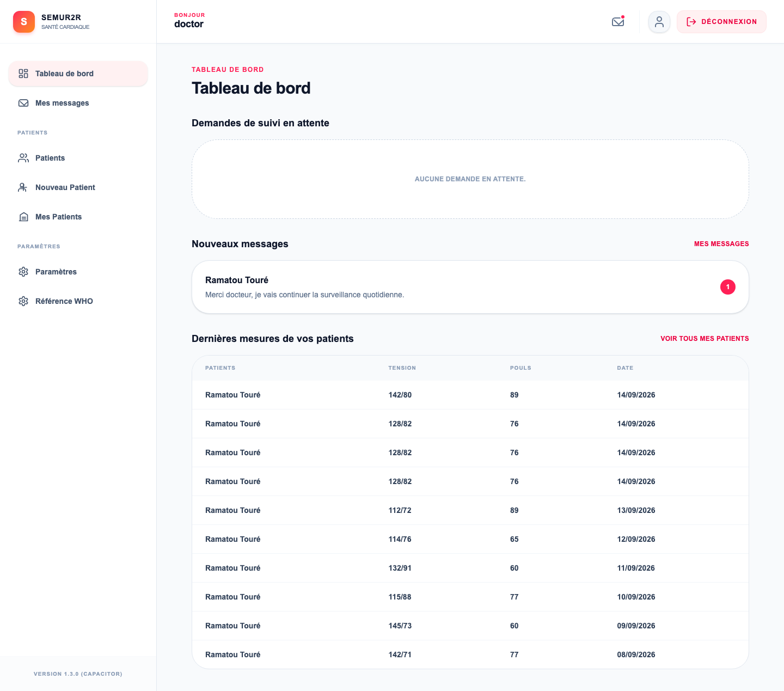This screenshot has height=691, width=784.
Task: Click the pulse value 65
Action: 514,539
